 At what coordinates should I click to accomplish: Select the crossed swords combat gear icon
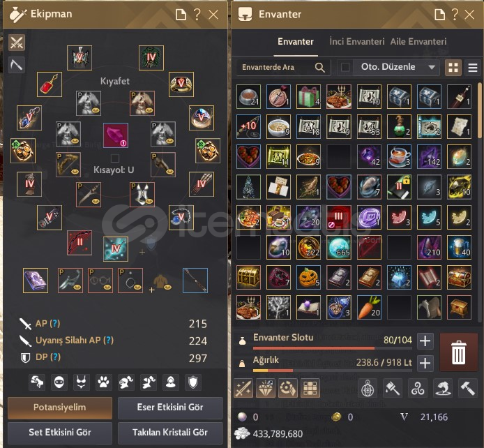(x=16, y=43)
